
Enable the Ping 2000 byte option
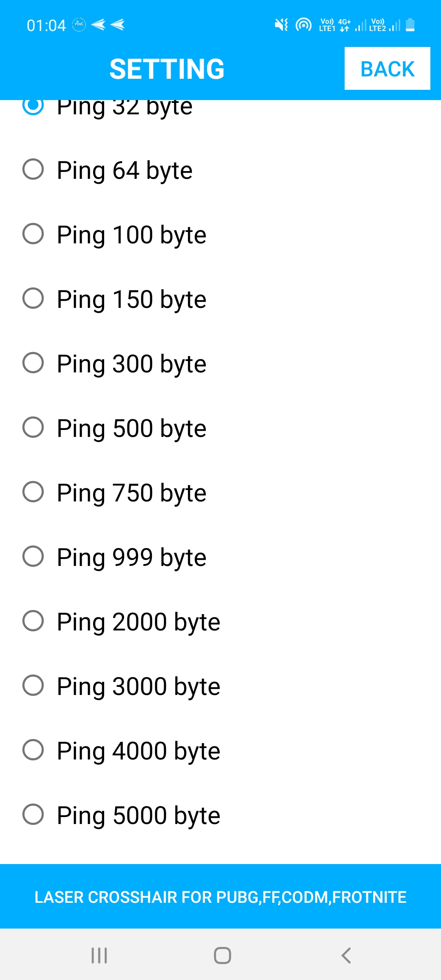pyautogui.click(x=33, y=621)
